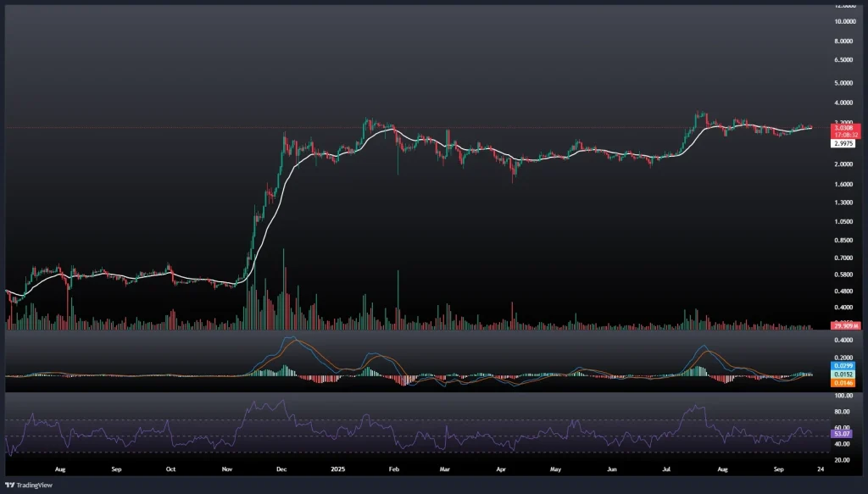This screenshot has height=494, width=868.
Task: Click the red current price label 3.0308
Action: pyautogui.click(x=843, y=128)
